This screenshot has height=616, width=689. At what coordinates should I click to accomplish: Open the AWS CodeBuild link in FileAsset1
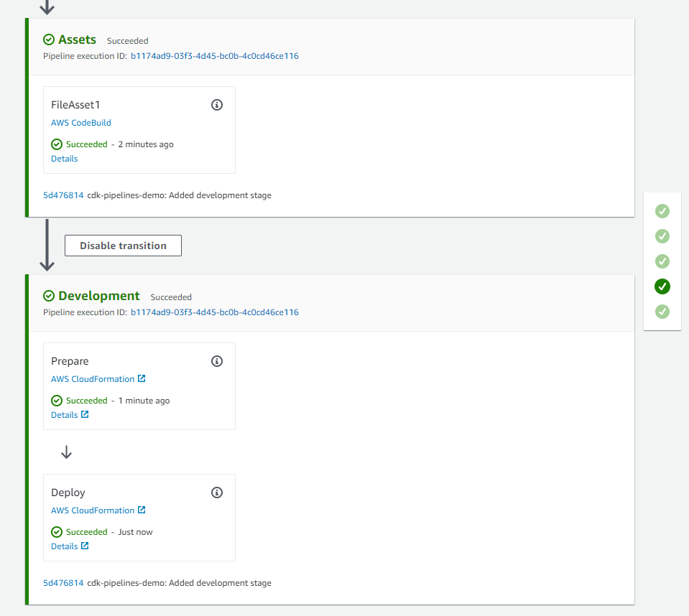[x=80, y=122]
